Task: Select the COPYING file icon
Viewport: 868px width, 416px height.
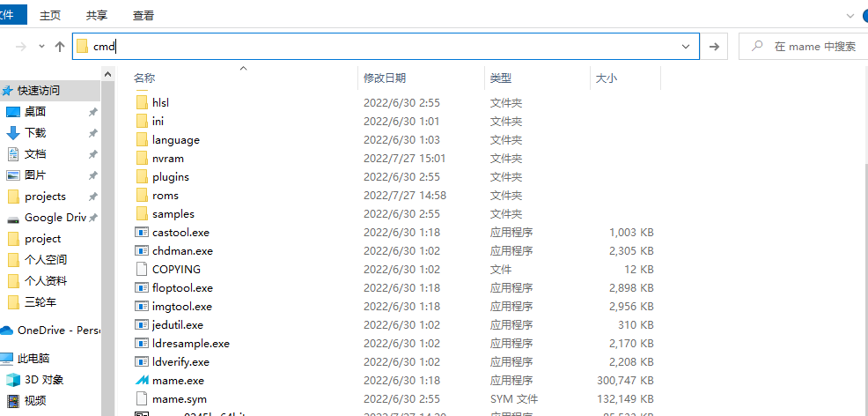Action: tap(143, 270)
